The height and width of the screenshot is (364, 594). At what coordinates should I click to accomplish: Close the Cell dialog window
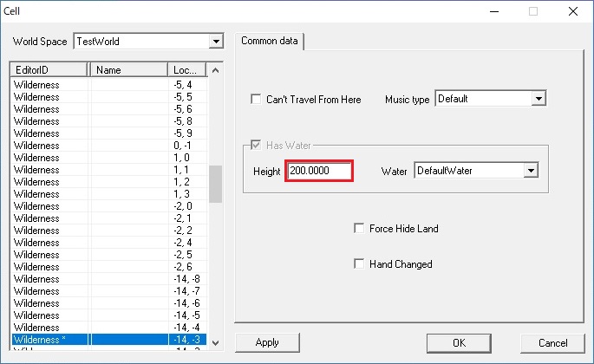pyautogui.click(x=573, y=11)
